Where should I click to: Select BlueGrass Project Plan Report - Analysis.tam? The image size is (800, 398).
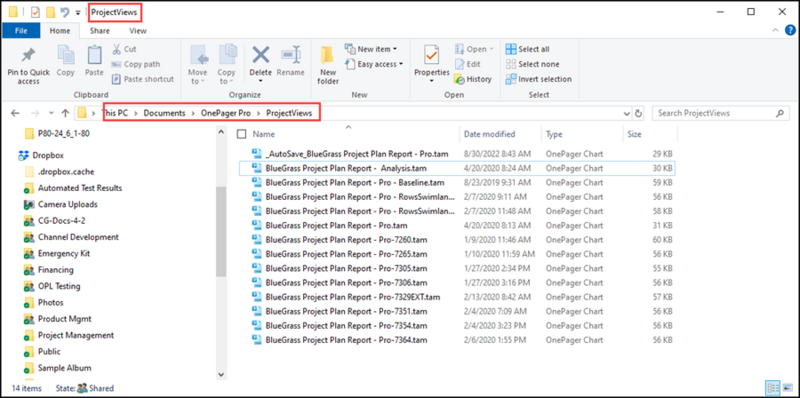click(457, 168)
